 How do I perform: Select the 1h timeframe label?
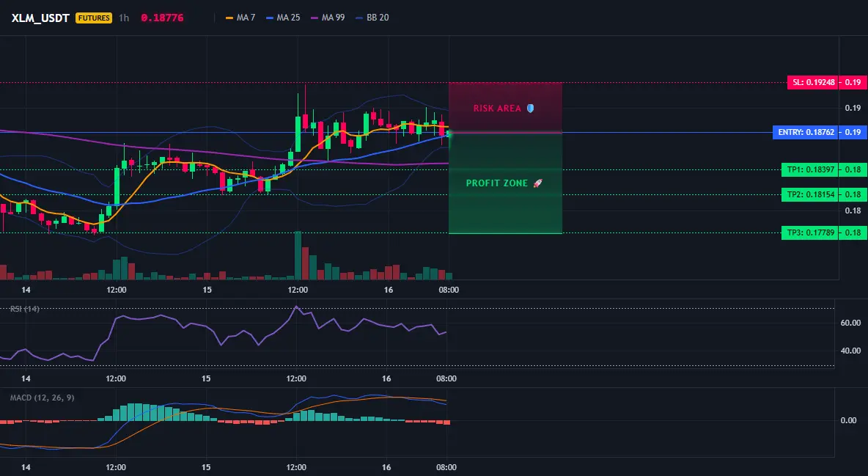124,18
